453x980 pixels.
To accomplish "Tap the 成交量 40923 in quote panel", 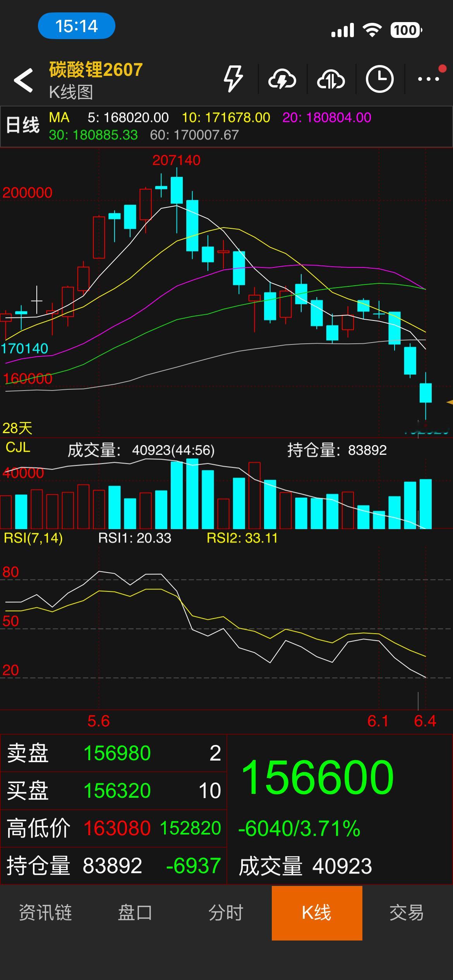I will [x=305, y=866].
